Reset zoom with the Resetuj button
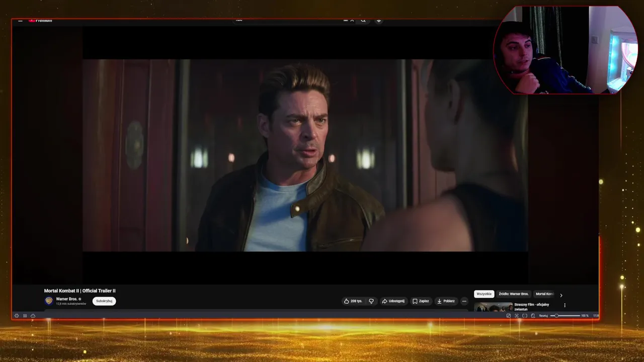644x362 pixels. [543, 316]
